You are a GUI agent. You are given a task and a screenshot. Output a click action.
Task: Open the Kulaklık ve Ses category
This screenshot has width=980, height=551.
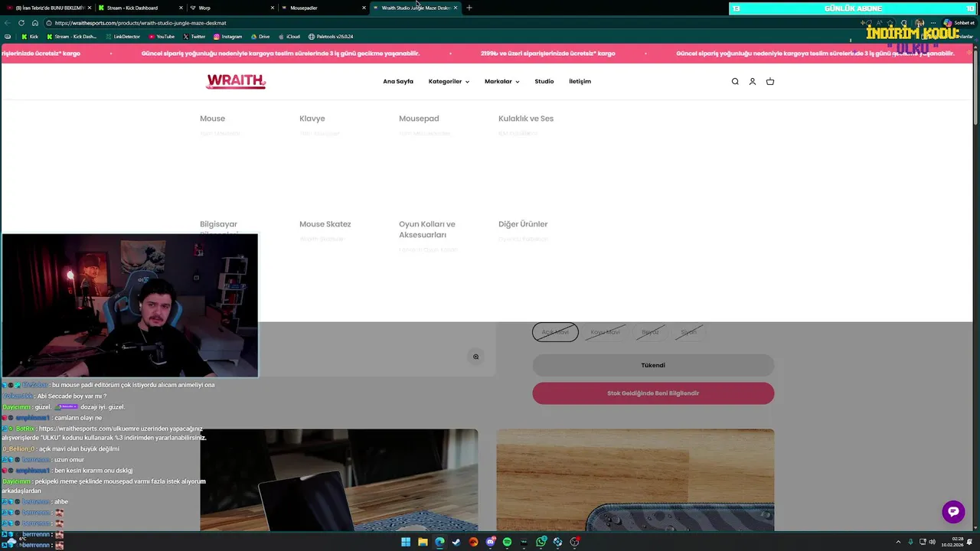coord(526,119)
